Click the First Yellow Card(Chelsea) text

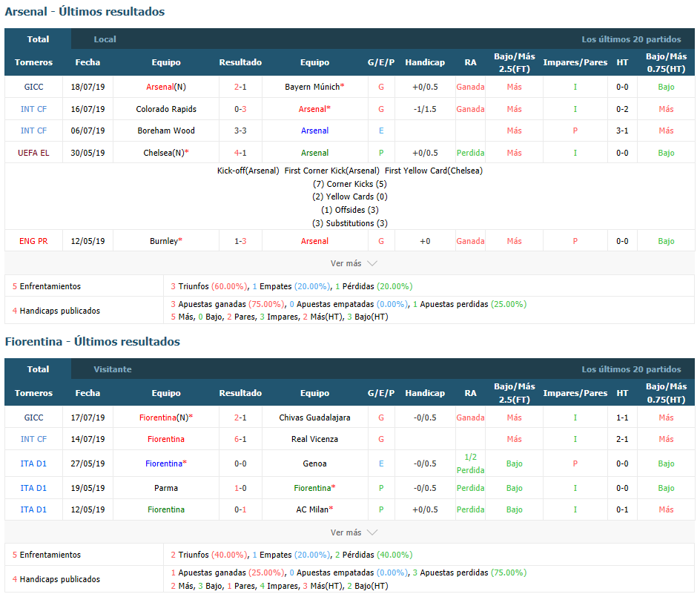[x=434, y=171]
